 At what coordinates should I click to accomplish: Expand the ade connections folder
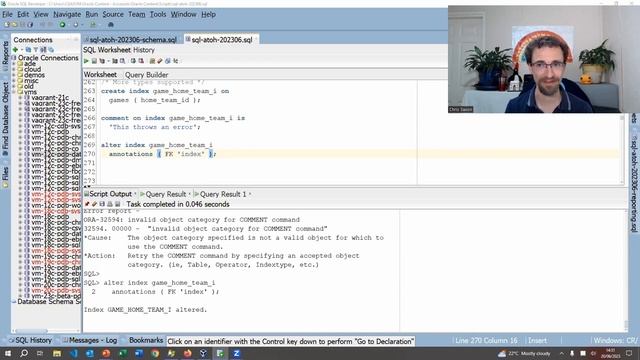click(14, 64)
